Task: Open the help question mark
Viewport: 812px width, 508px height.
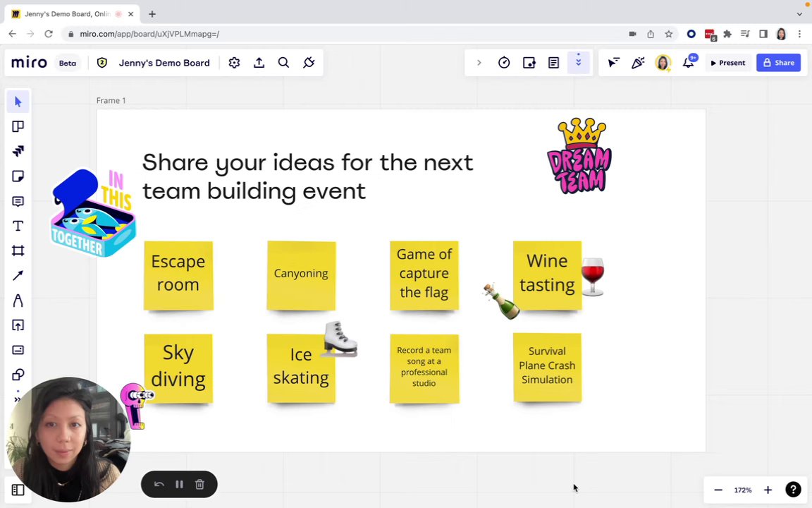Action: (793, 490)
